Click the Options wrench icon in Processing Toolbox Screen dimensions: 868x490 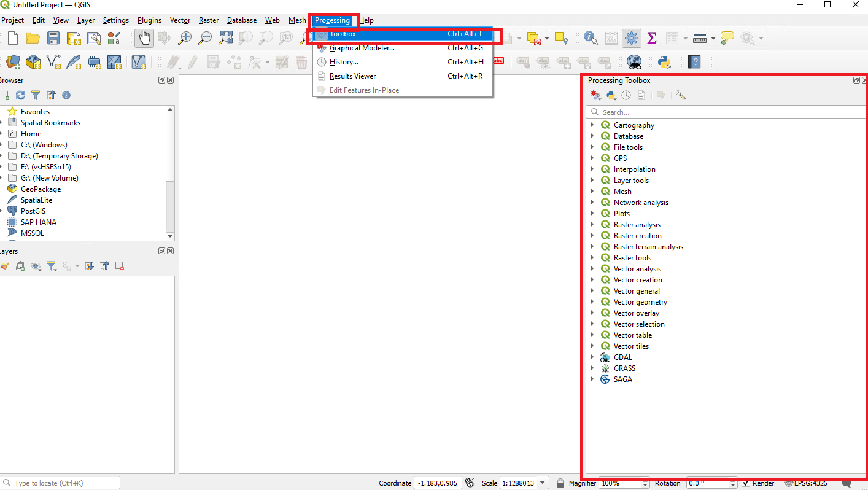(x=680, y=95)
